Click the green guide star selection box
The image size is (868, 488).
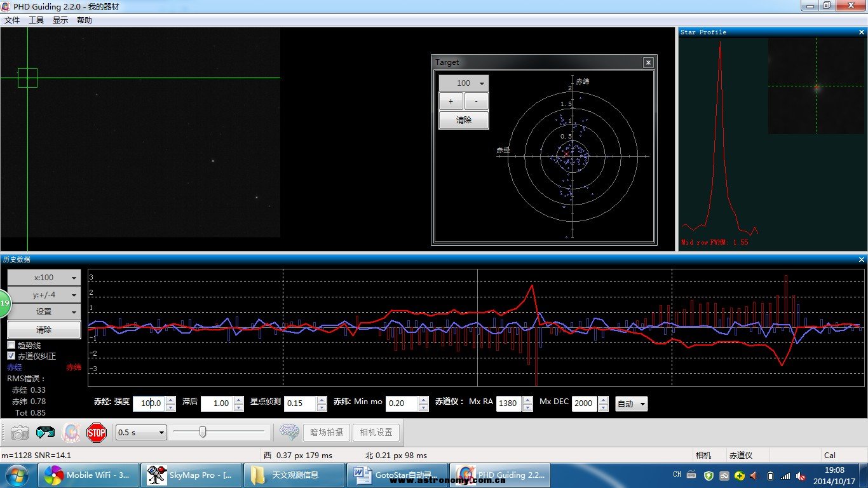[x=27, y=78]
